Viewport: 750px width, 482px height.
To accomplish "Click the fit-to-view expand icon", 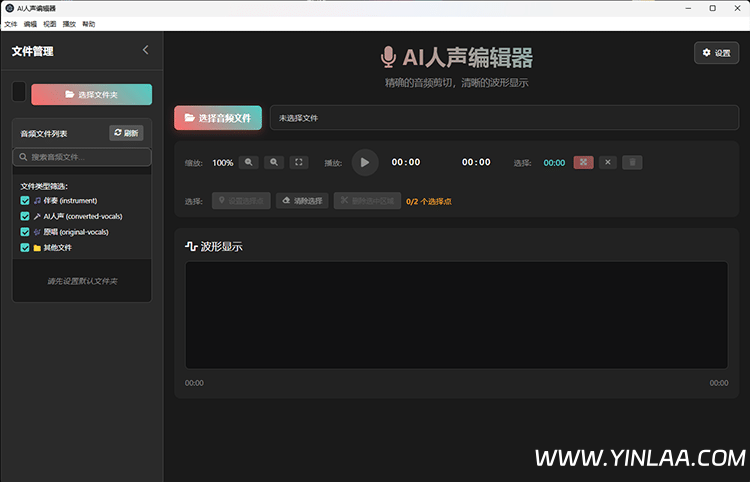I will click(x=298, y=162).
